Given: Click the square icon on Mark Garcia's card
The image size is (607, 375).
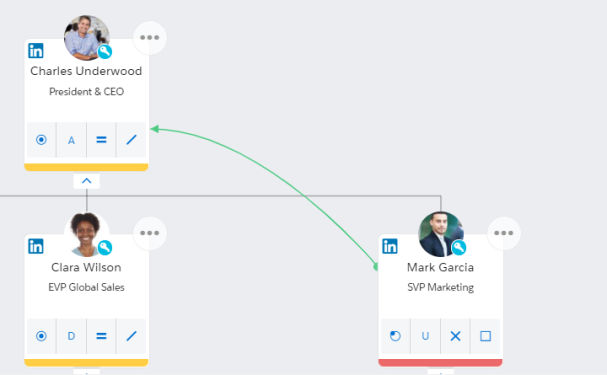Looking at the screenshot, I should tap(485, 336).
